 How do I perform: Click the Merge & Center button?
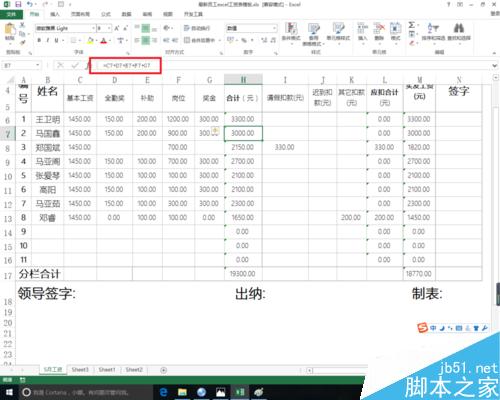click(x=202, y=40)
